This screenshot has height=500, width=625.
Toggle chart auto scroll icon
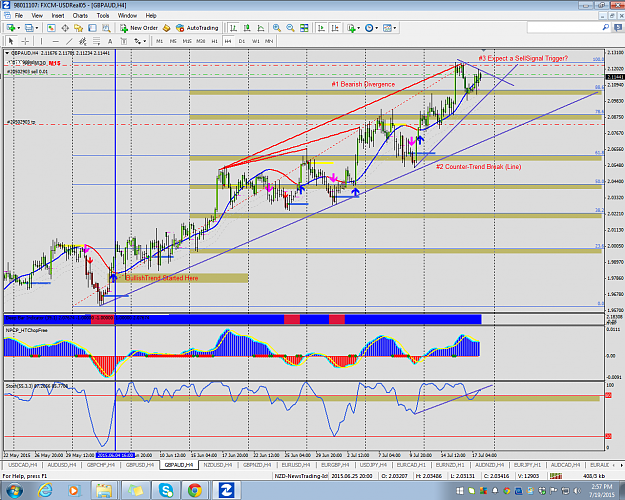coord(321,28)
